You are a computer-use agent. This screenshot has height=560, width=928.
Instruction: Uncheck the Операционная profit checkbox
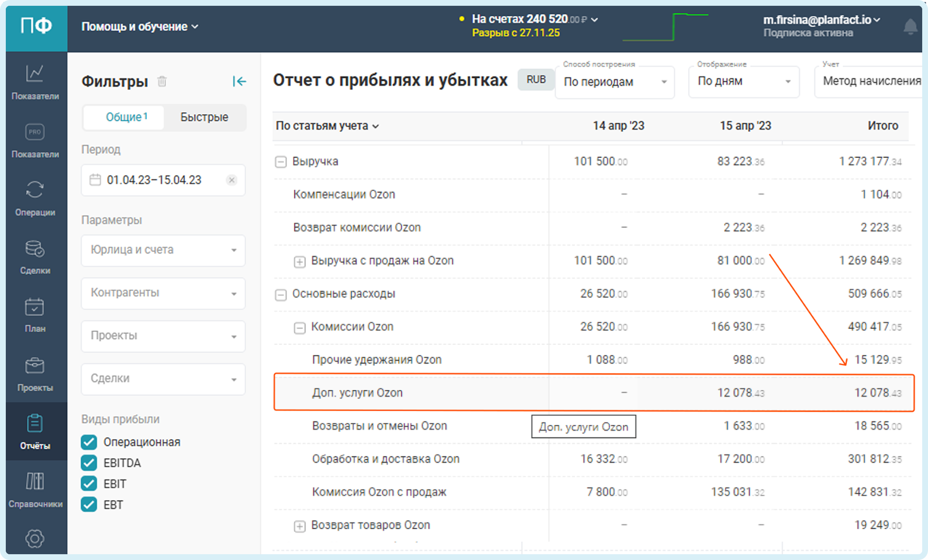[x=89, y=442]
